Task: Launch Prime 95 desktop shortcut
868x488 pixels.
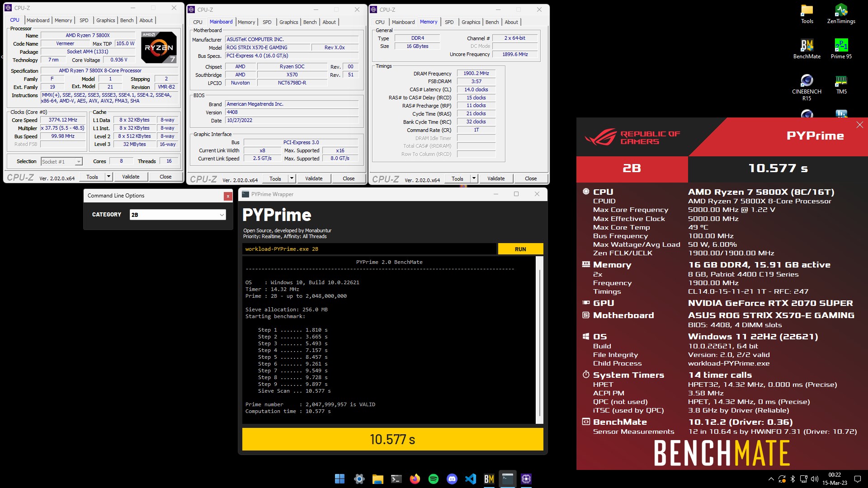Action: click(x=841, y=49)
